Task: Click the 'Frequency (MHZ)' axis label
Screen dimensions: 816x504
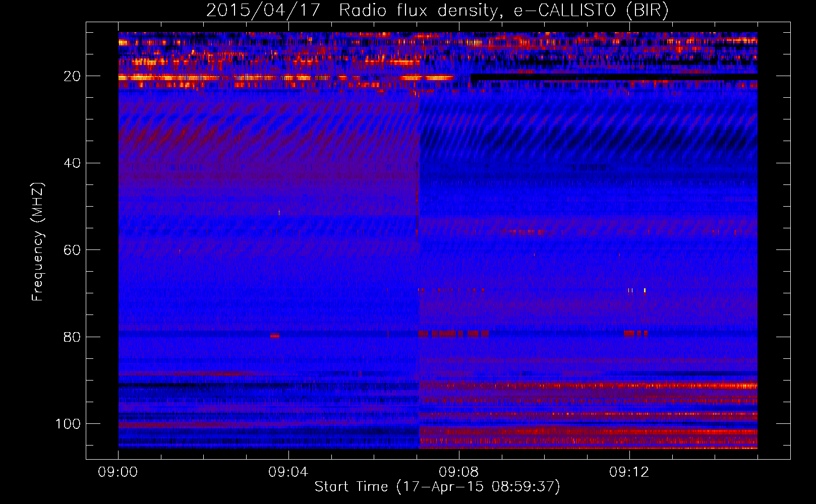Action: tap(38, 241)
